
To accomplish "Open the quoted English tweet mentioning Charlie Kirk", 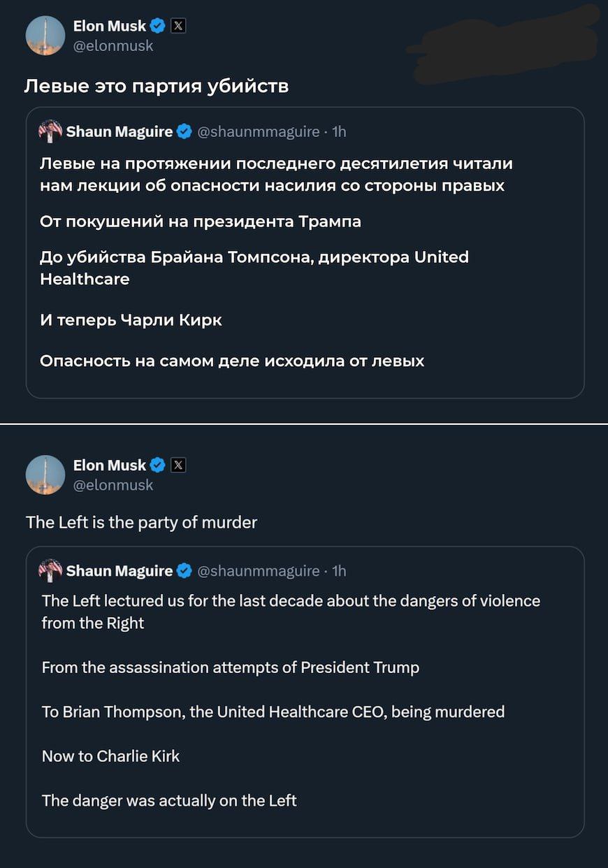I will pyautogui.click(x=305, y=692).
